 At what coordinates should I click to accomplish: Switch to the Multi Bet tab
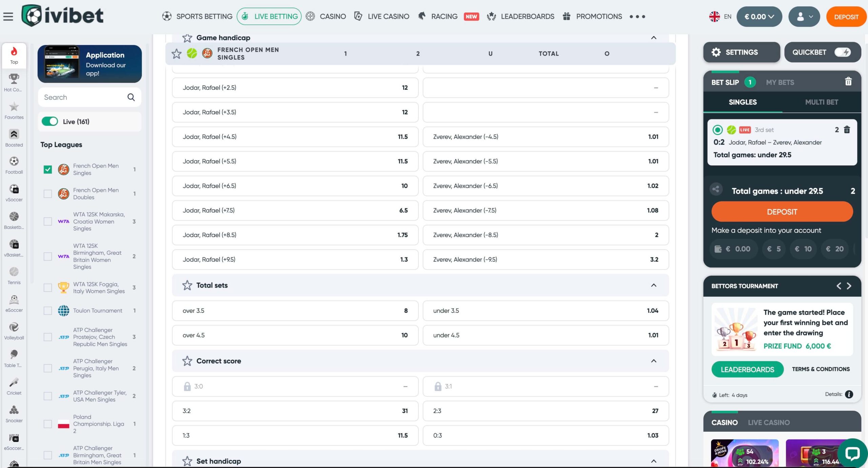coord(821,102)
